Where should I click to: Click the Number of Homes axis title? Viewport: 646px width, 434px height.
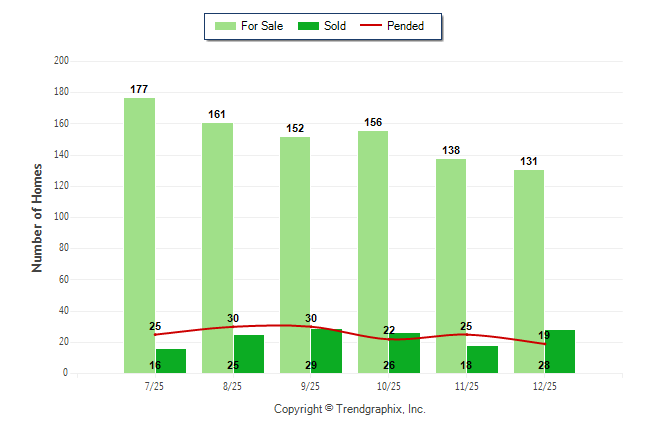pyautogui.click(x=37, y=217)
